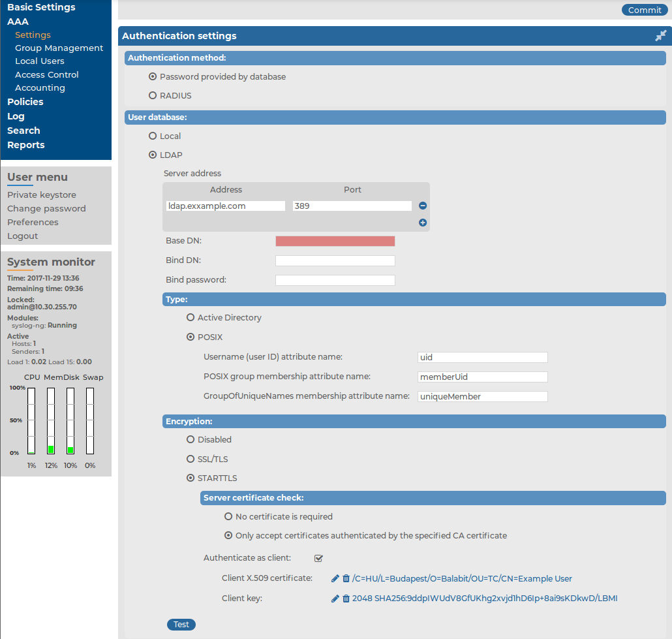Viewport: 672px width, 639px height.
Task: Click the Mem usage bar
Action: (51, 421)
